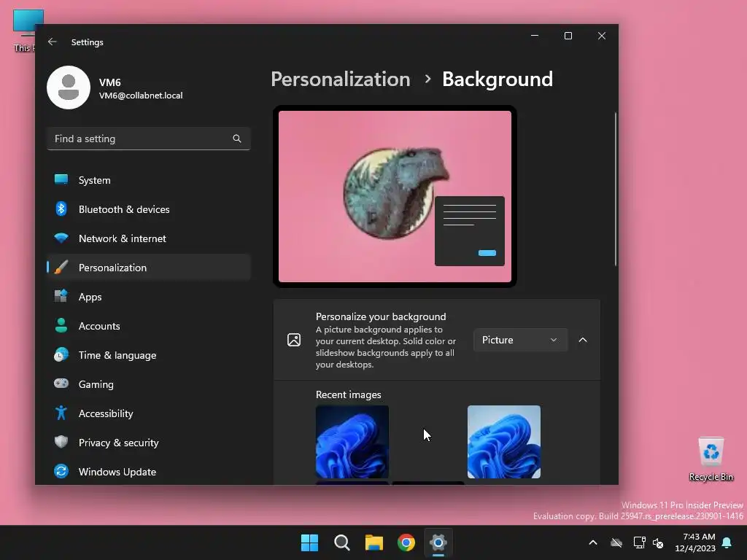Click the Personalize your background title
The height and width of the screenshot is (560, 747).
click(x=381, y=316)
